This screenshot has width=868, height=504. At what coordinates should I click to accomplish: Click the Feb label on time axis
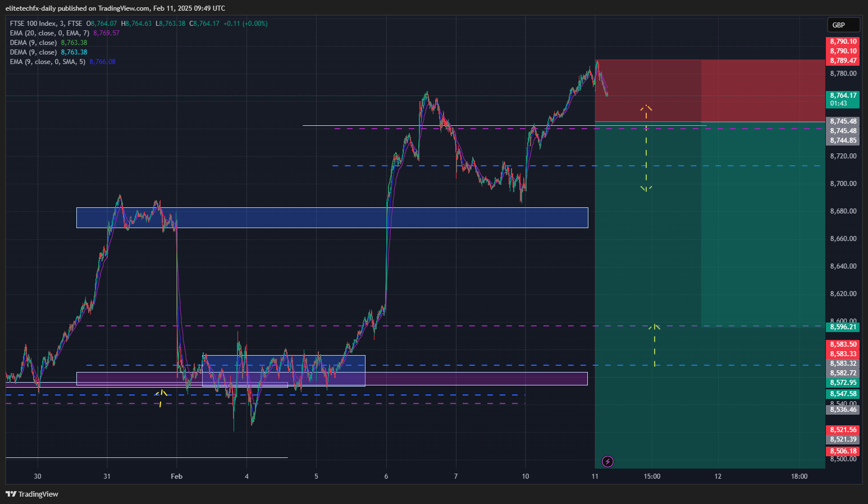click(x=177, y=476)
